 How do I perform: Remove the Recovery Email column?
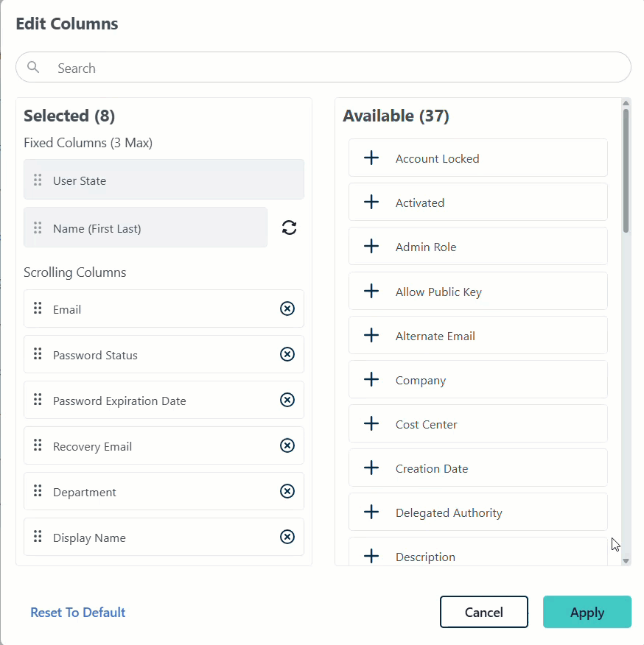(287, 446)
